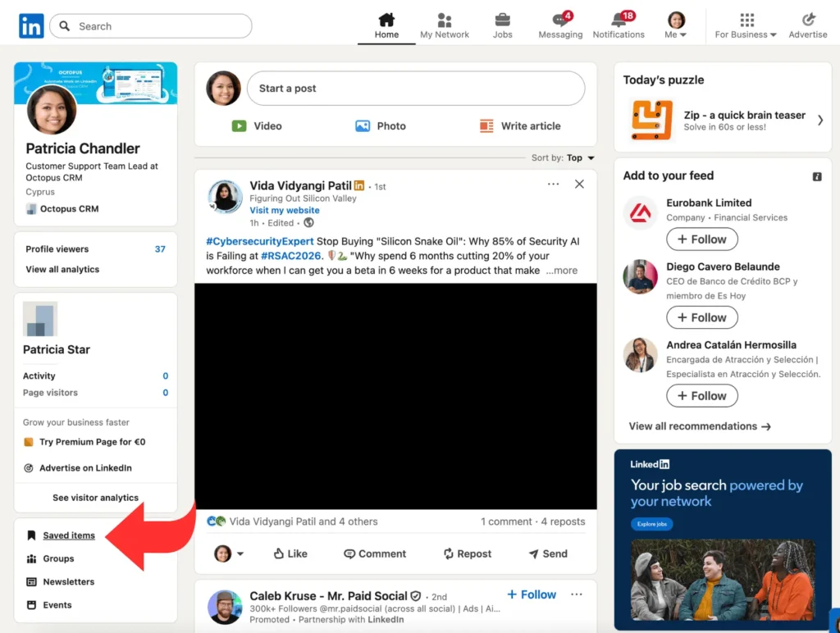Go to the My Network tab
This screenshot has width=840, height=633.
click(x=445, y=25)
